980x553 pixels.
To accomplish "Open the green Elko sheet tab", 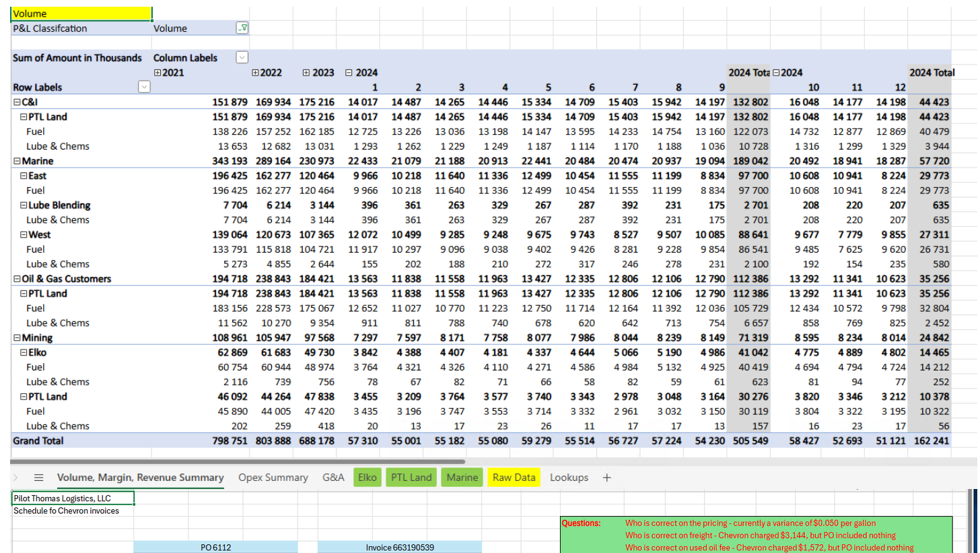I will tap(367, 478).
